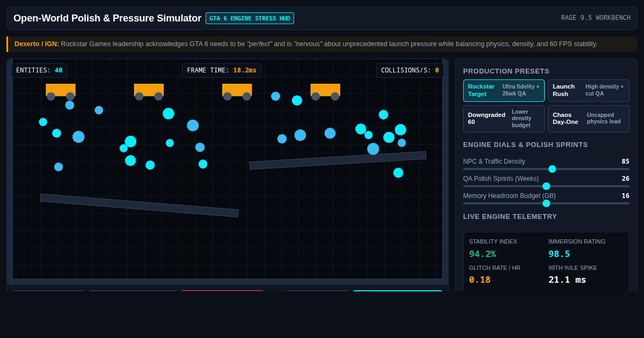Screen dimensions: 644x338
Task: Click the orange vehicle directly below the ENTITIES counter
Action: pos(61,91)
